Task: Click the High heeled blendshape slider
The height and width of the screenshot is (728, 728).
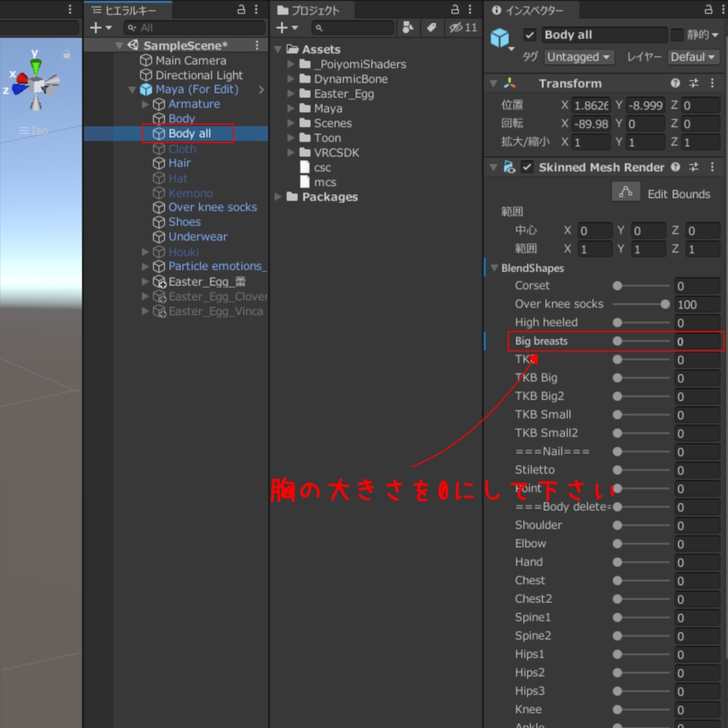Action: [x=641, y=323]
